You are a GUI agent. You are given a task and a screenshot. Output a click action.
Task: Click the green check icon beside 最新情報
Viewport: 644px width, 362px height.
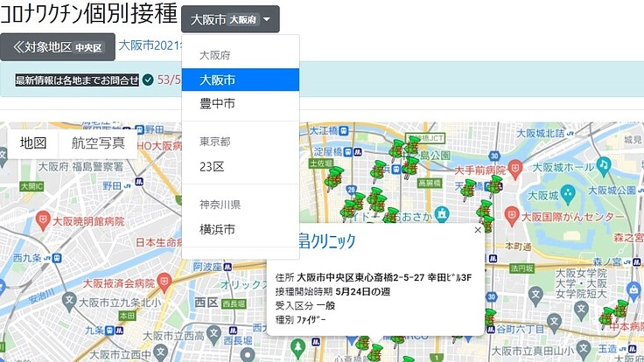point(148,80)
